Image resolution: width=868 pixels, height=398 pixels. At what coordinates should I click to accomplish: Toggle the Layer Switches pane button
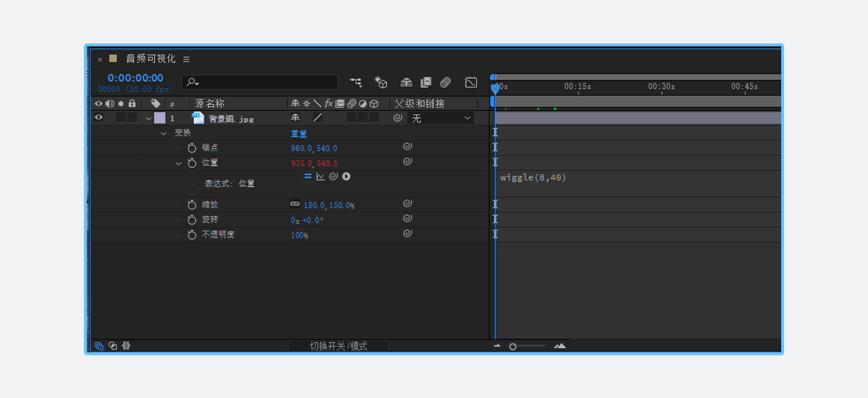click(98, 346)
